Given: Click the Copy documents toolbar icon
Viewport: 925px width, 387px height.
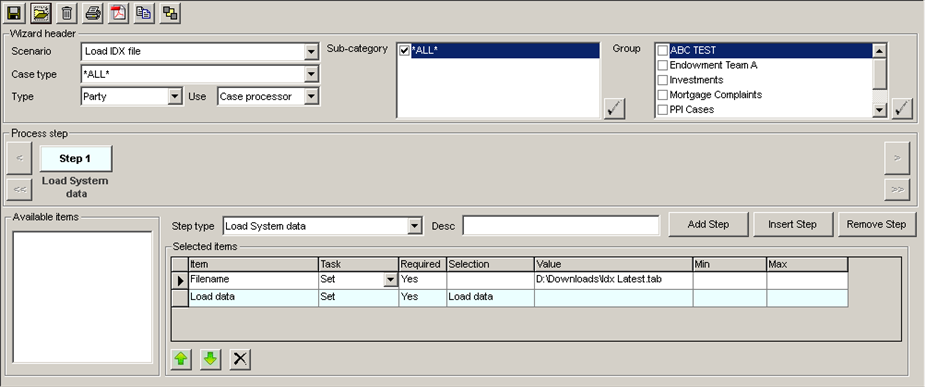Looking at the screenshot, I should [145, 12].
